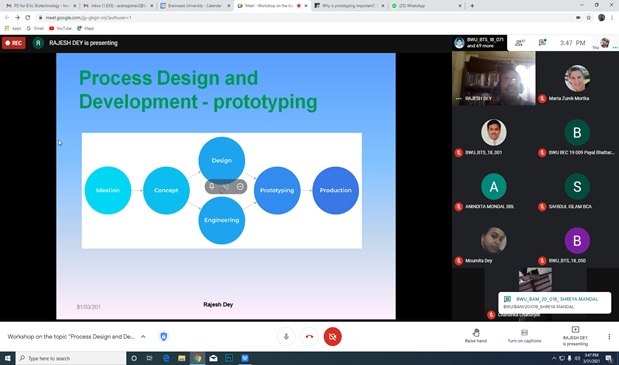
Task: Show hidden system tray icons
Action: [554, 358]
